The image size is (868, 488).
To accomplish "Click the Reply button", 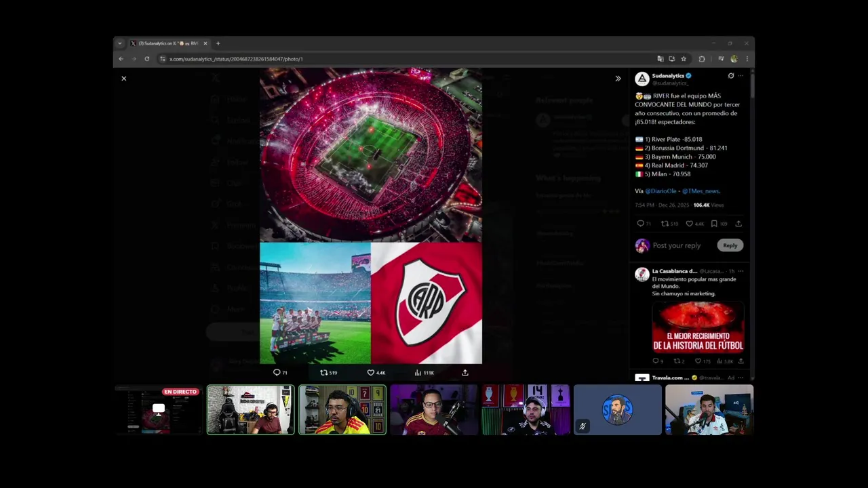I will 730,245.
